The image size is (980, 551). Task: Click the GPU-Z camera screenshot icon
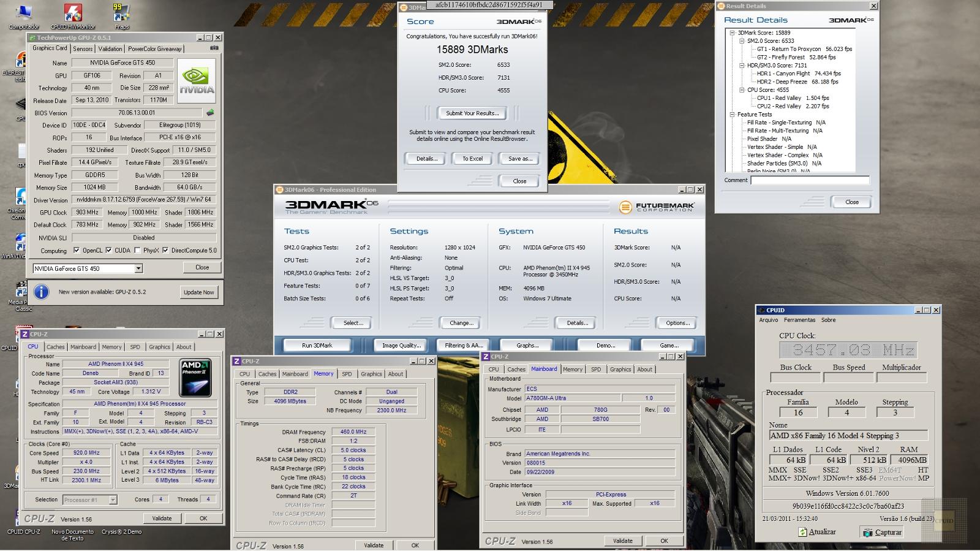click(214, 48)
